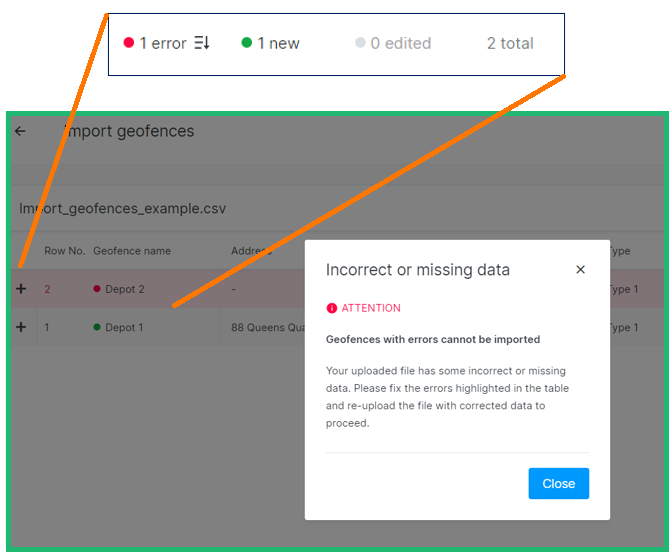Viewport: 671px width, 554px height.
Task: Click the red status dot beside Depot 2
Action: coord(97,289)
